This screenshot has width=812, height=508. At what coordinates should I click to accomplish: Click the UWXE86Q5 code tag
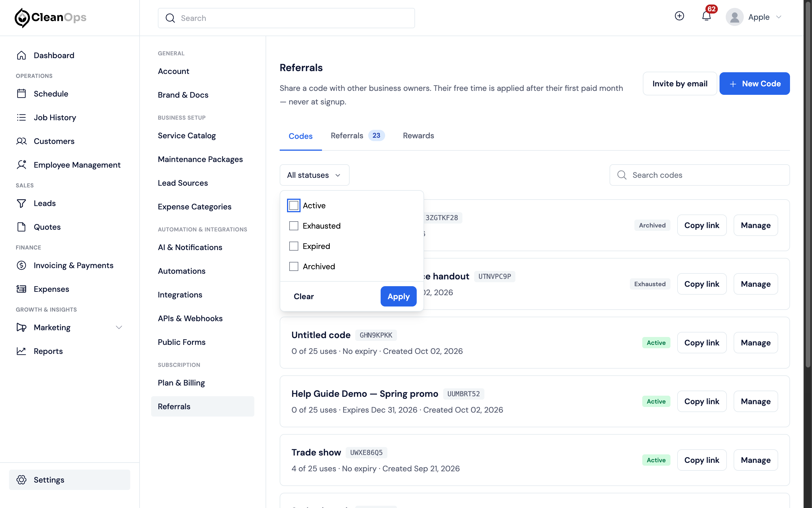366,453
